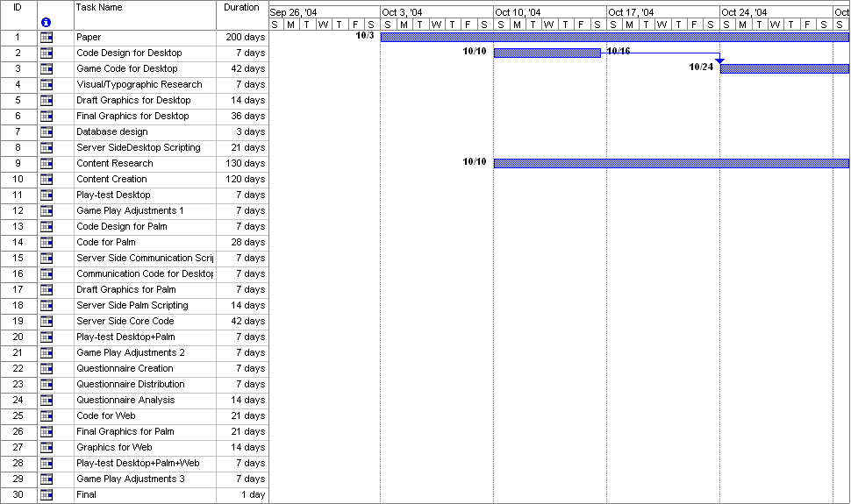Image resolution: width=851 pixels, height=504 pixels.
Task: Click the ID column header
Action: point(18,14)
